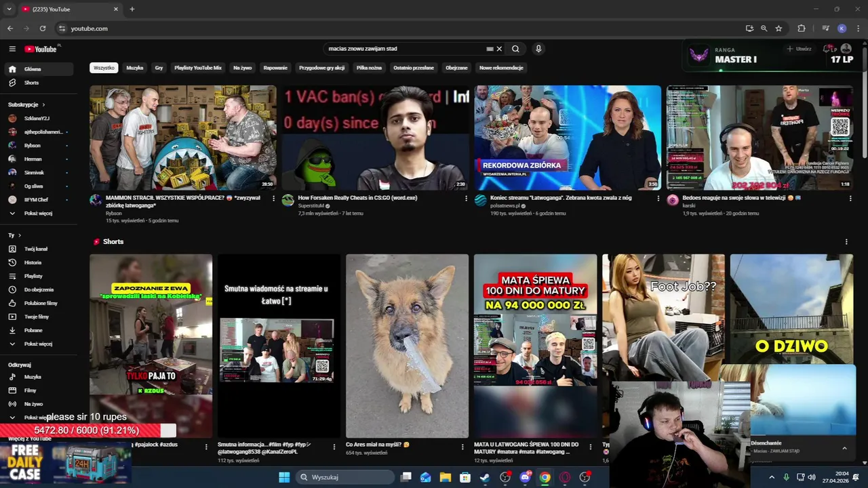Open Polubione filmy in the sidebar
This screenshot has width=868, height=488.
pyautogui.click(x=39, y=303)
